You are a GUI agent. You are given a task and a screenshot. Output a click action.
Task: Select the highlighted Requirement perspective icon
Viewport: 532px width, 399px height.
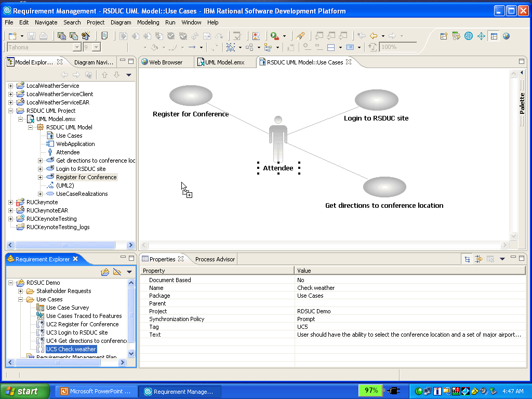[494, 36]
